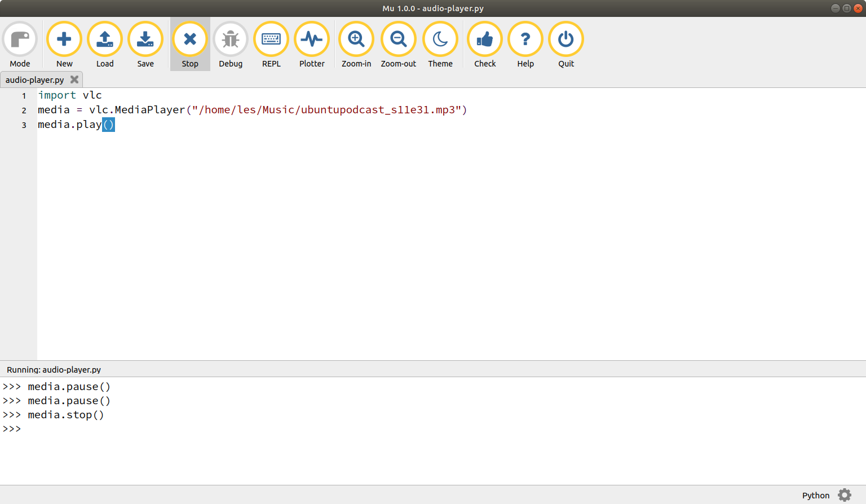Close the audio-player.py tab
This screenshot has height=504, width=866.
point(74,79)
